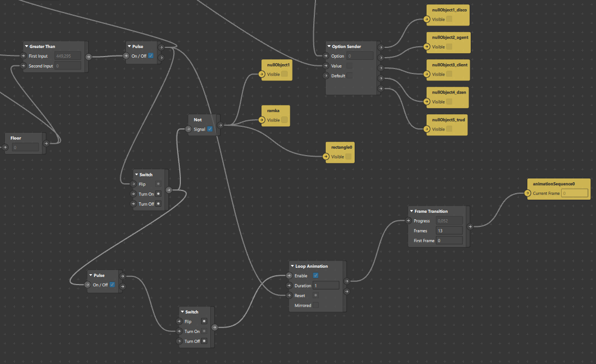Click the output port of the Not patch

[220, 125]
